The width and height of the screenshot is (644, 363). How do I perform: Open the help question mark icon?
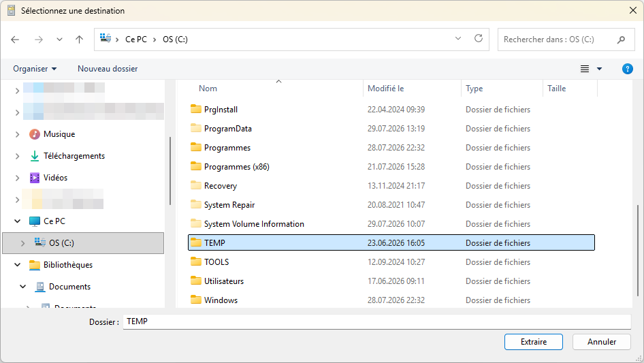coord(627,69)
